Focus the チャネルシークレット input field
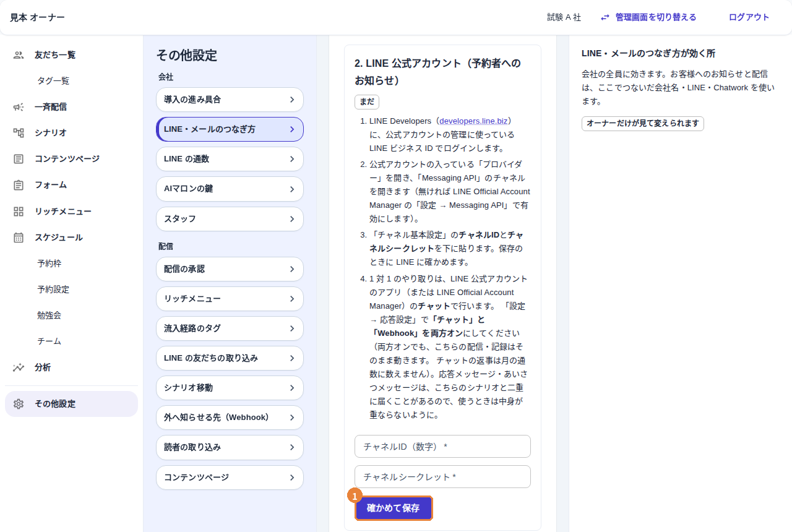Screen dimensions: 792x532 (x=442, y=477)
